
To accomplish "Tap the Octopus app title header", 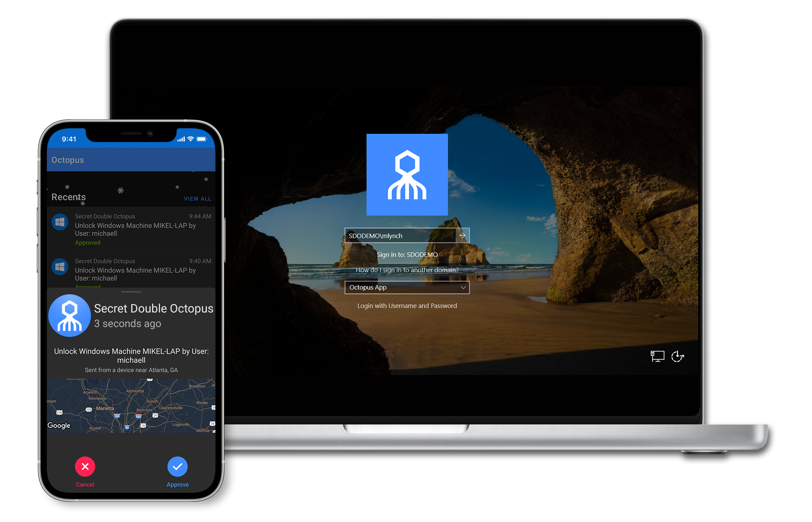I will 68,160.
